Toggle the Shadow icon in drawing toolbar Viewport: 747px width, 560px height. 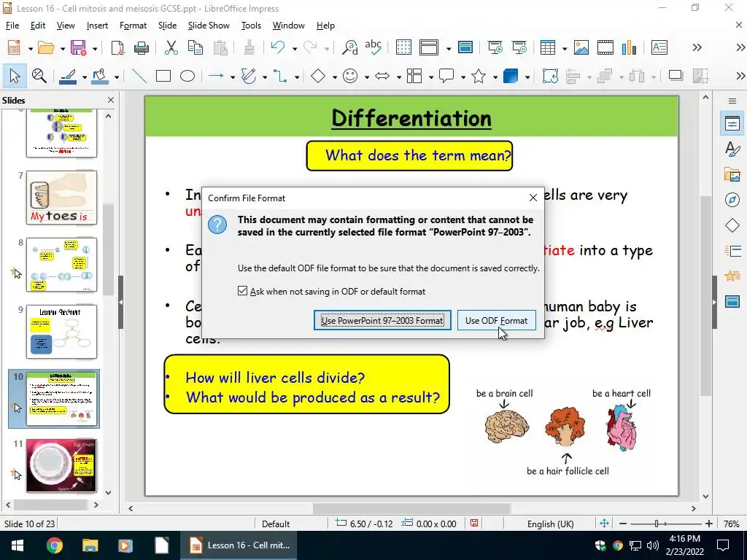coord(676,76)
